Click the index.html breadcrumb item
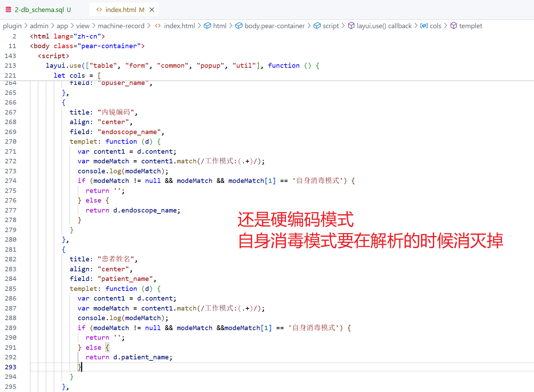 click(179, 26)
